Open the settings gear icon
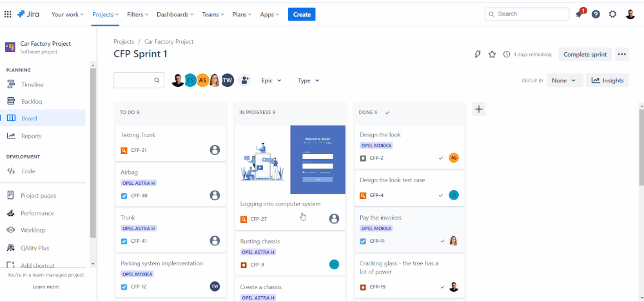This screenshot has width=644, height=302. pyautogui.click(x=612, y=14)
